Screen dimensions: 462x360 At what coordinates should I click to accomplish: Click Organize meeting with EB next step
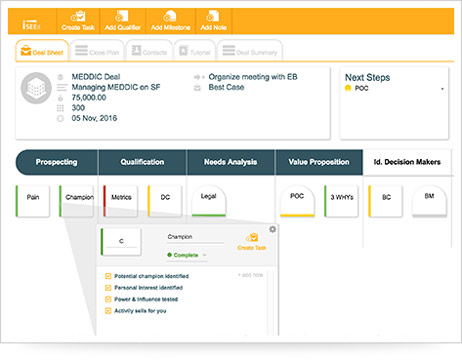tap(253, 77)
